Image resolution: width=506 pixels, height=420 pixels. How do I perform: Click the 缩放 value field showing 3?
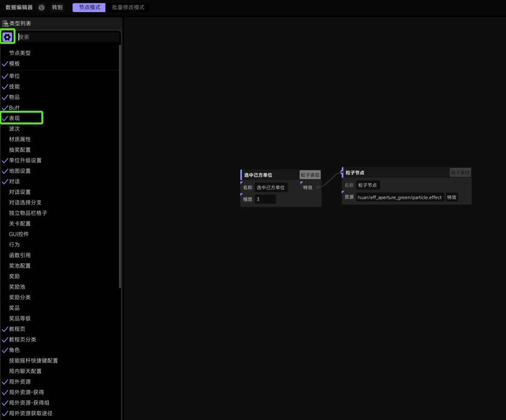click(265, 199)
